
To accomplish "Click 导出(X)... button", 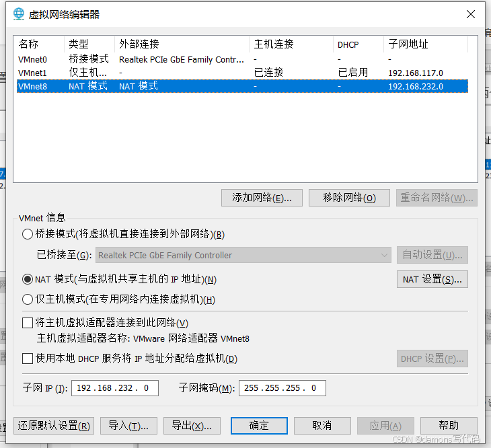I will coord(192,426).
